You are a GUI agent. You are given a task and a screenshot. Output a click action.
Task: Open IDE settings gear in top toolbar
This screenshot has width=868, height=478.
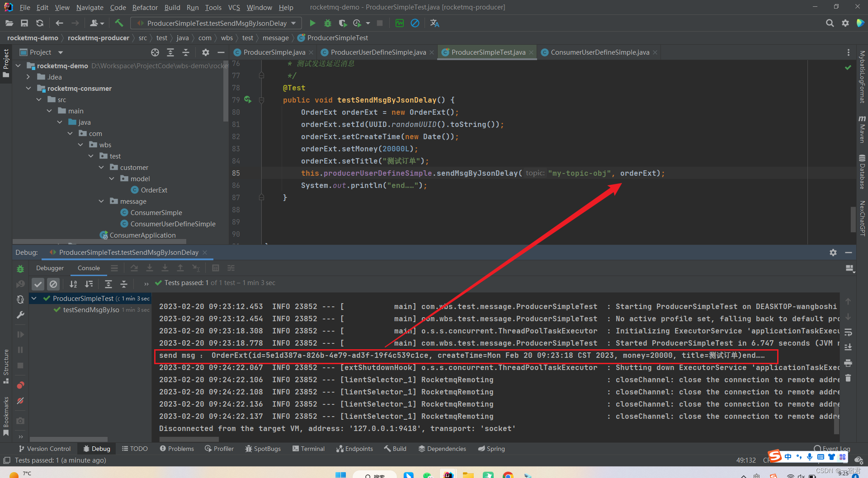[x=845, y=23]
